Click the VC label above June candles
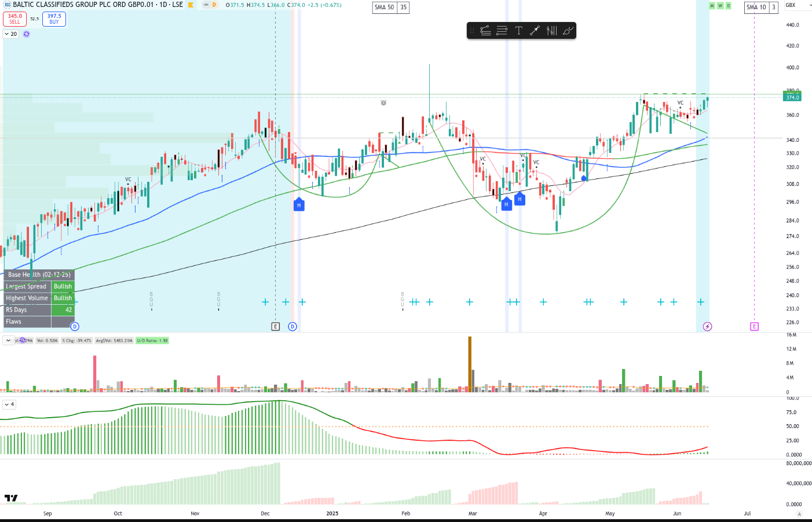Screen dimensions: 812x522 tap(681, 103)
